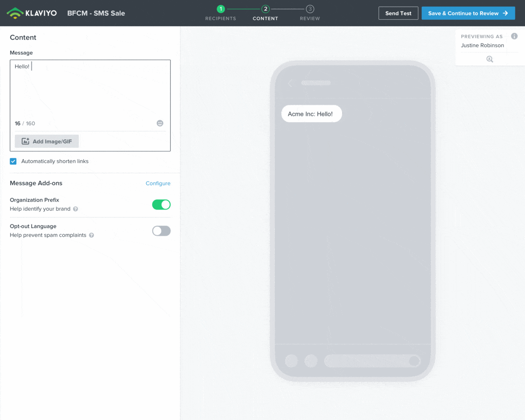Go to the Review step label
This screenshot has height=420, width=525.
tap(310, 19)
